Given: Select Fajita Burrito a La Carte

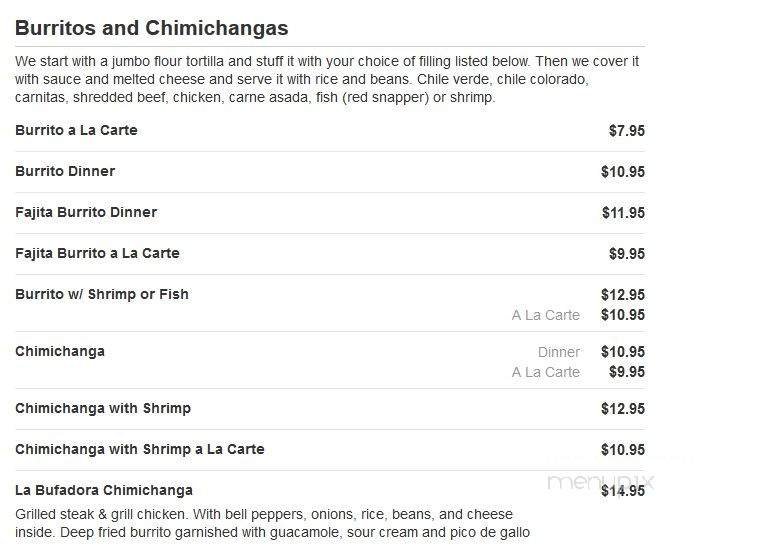Looking at the screenshot, I should 97,253.
